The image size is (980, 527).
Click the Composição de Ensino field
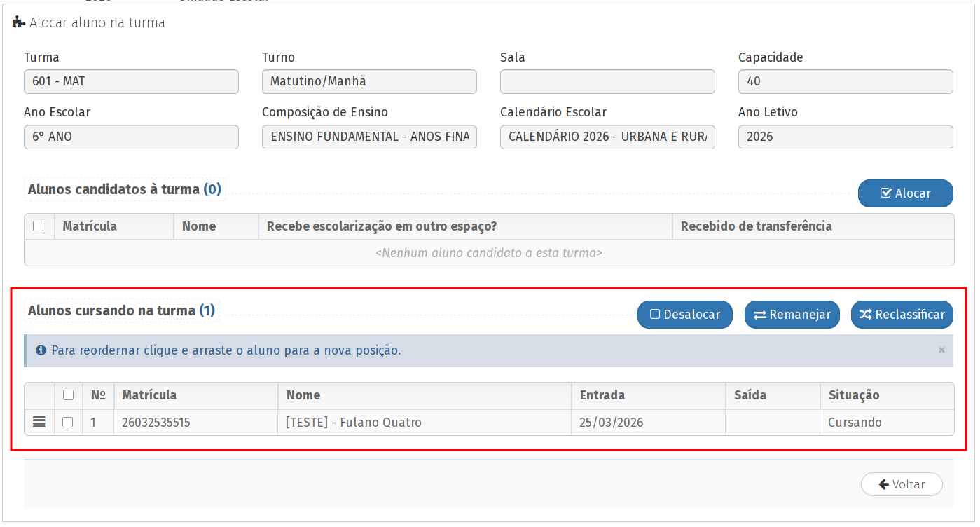[369, 137]
